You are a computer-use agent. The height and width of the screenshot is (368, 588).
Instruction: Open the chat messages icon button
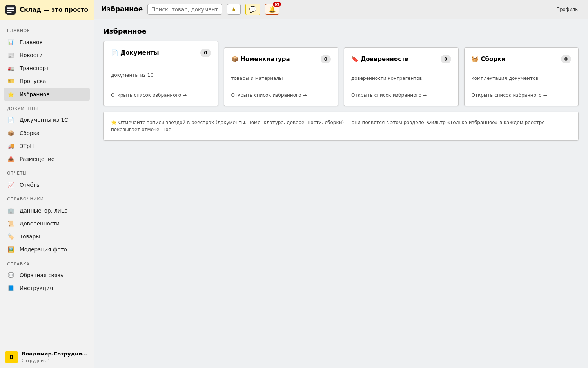pos(253,9)
